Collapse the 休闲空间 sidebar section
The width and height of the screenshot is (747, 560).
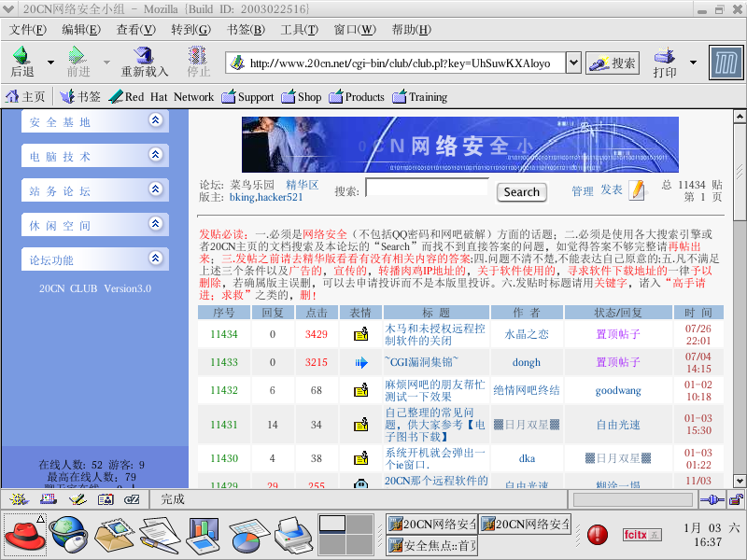tap(155, 223)
